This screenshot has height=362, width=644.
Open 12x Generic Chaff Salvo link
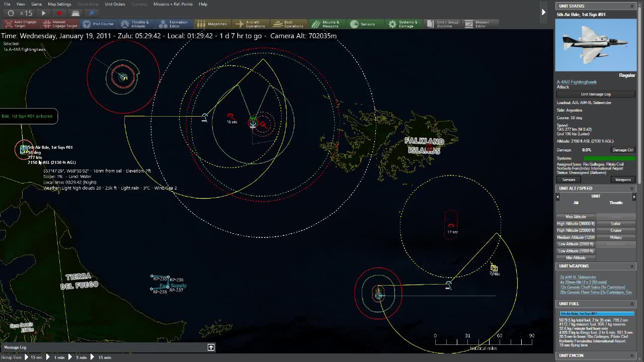tap(592, 287)
